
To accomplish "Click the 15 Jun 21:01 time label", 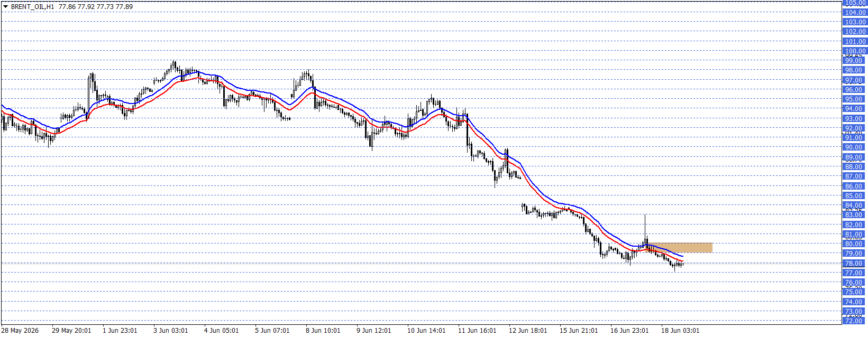I will click(579, 331).
